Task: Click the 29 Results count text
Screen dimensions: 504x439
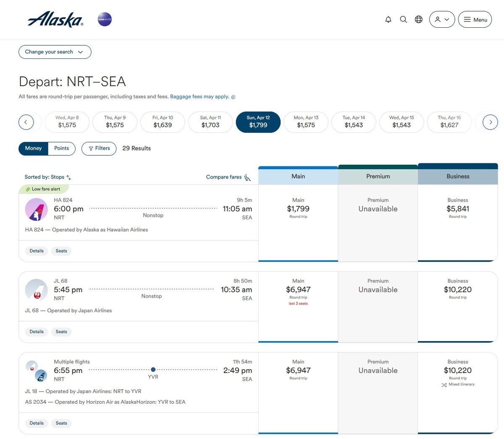Action: (x=136, y=148)
